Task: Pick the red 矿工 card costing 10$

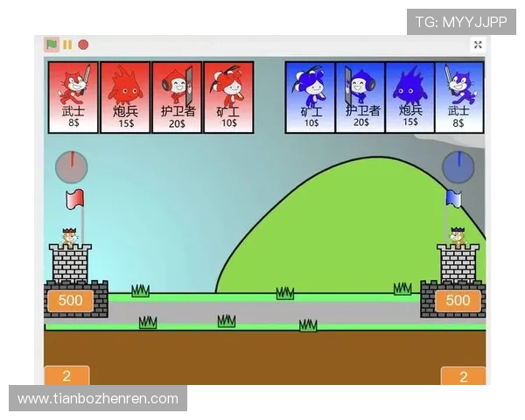Action: pyautogui.click(x=228, y=96)
